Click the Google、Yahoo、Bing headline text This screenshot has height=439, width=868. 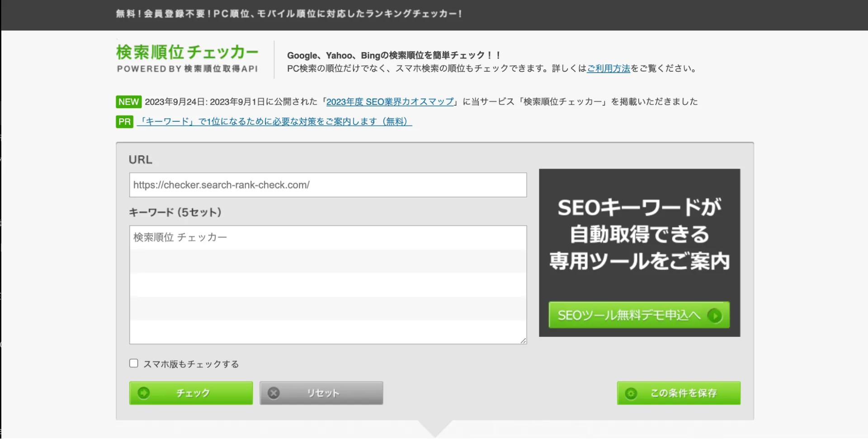click(394, 55)
